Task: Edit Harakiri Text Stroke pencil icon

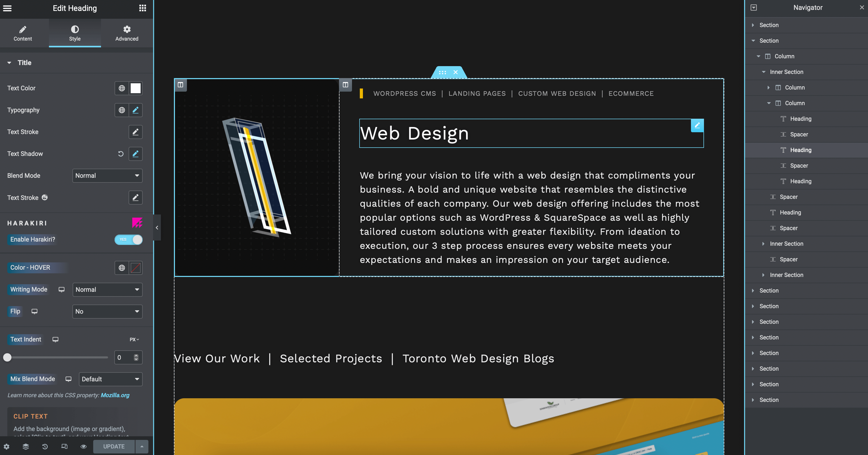Action: pyautogui.click(x=135, y=198)
